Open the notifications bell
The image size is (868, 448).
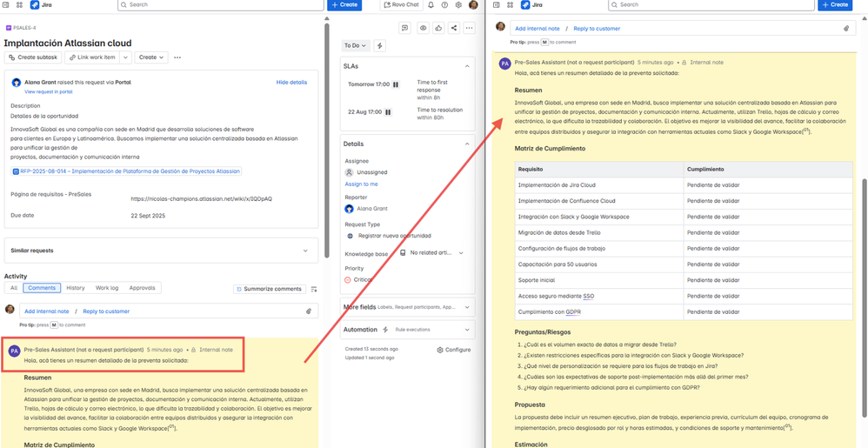pos(431,4)
